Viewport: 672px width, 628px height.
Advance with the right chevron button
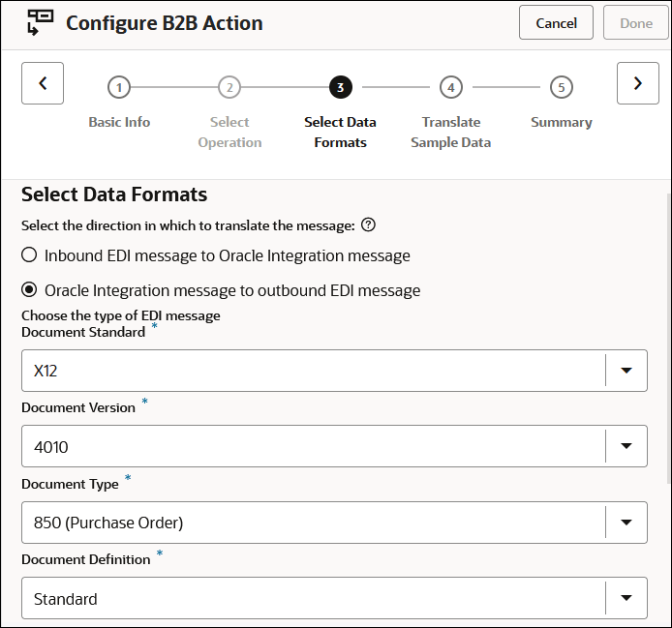[x=638, y=83]
